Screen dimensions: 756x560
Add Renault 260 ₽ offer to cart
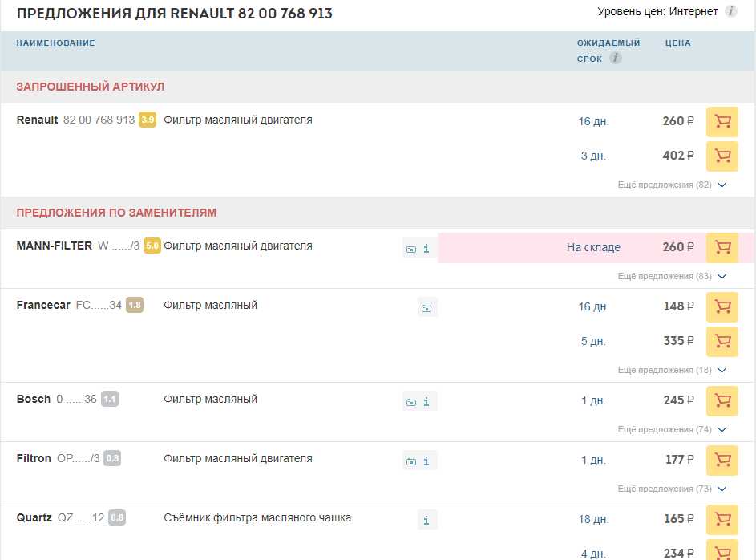(x=722, y=122)
